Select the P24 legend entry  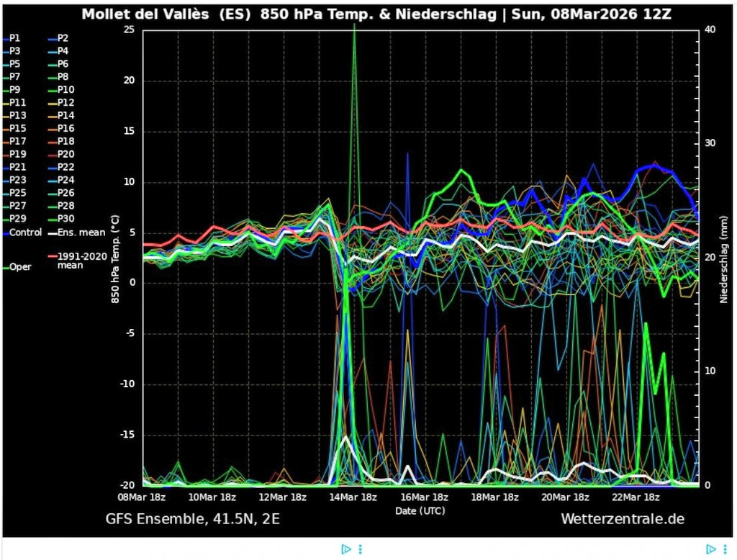[61, 180]
